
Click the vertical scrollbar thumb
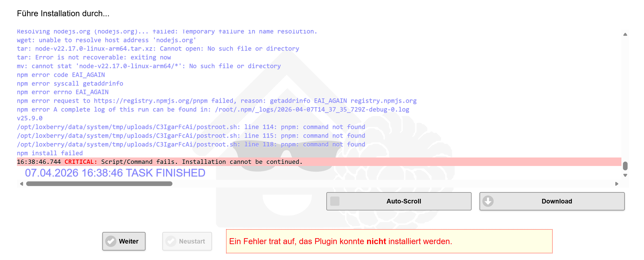(625, 166)
